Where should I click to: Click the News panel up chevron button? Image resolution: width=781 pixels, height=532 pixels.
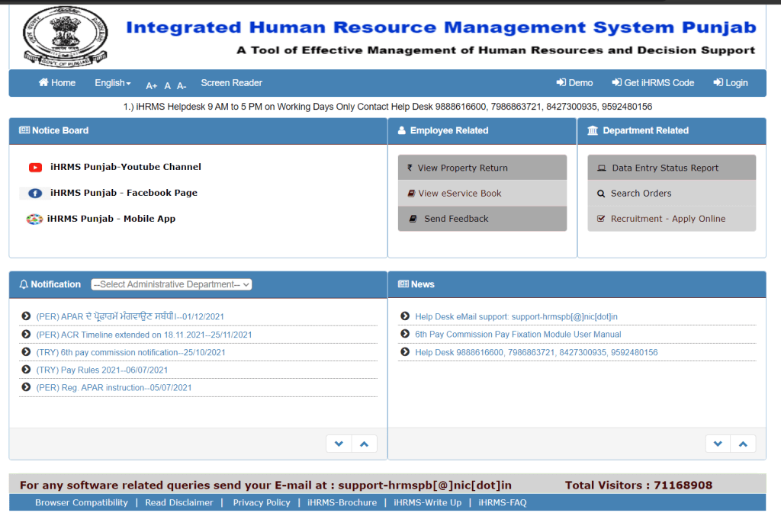pos(743,444)
